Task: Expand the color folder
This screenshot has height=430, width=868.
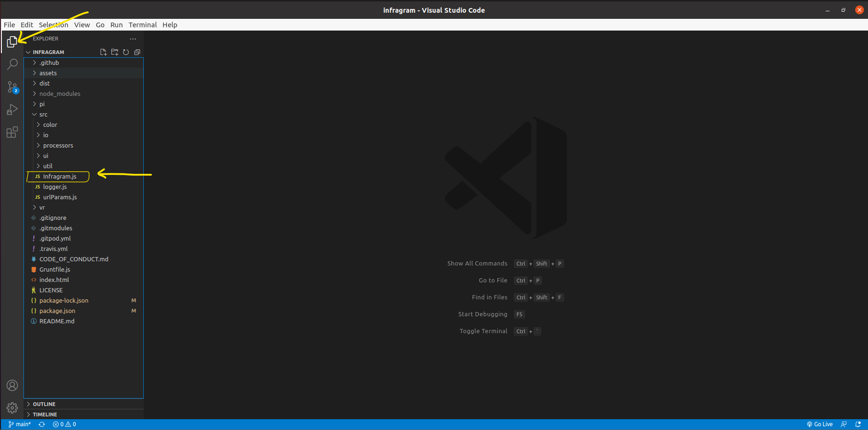Action: (x=84, y=125)
